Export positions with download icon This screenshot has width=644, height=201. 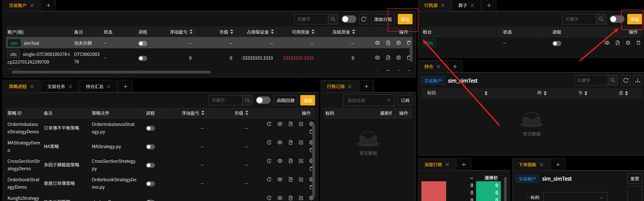638,80
